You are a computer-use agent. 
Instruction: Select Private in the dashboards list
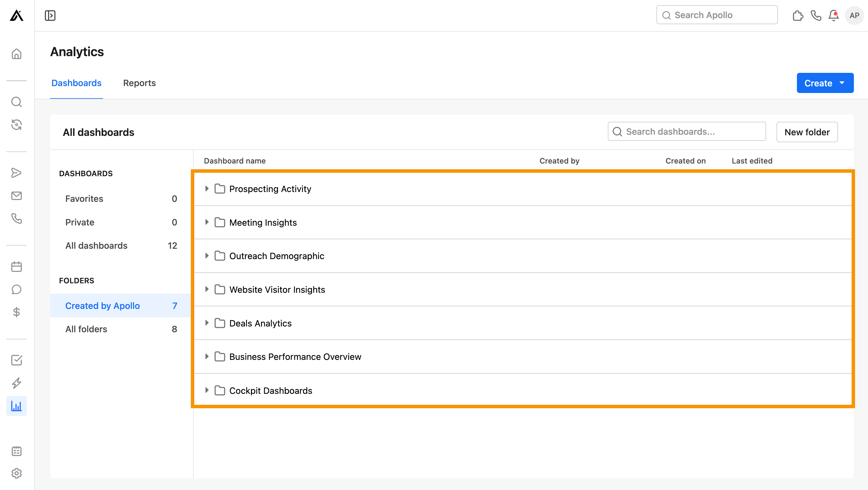point(121,223)
